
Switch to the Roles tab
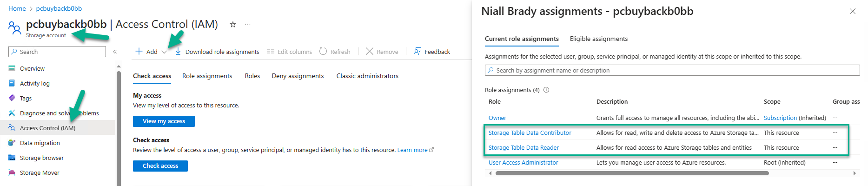[x=252, y=76]
